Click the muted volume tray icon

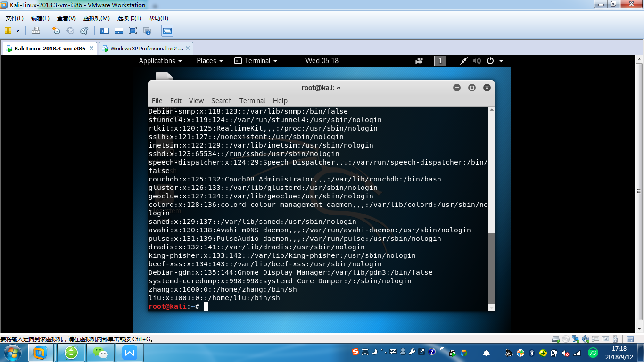point(566,353)
